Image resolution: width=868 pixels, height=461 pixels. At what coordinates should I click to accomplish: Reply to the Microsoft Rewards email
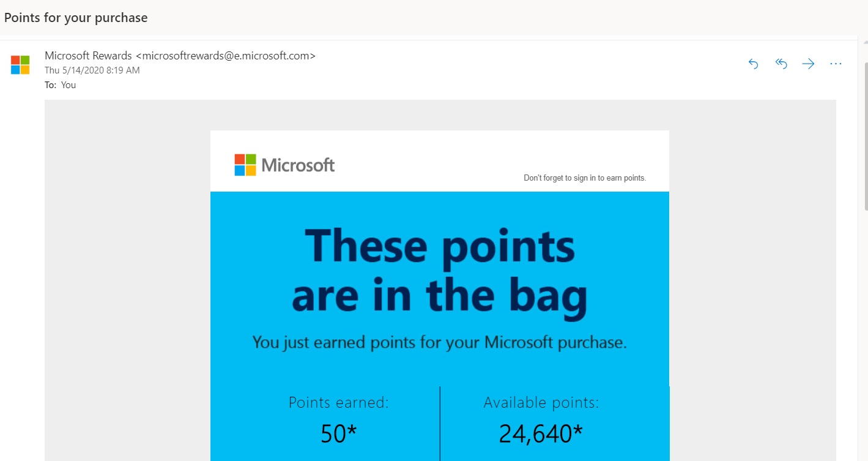pos(754,64)
